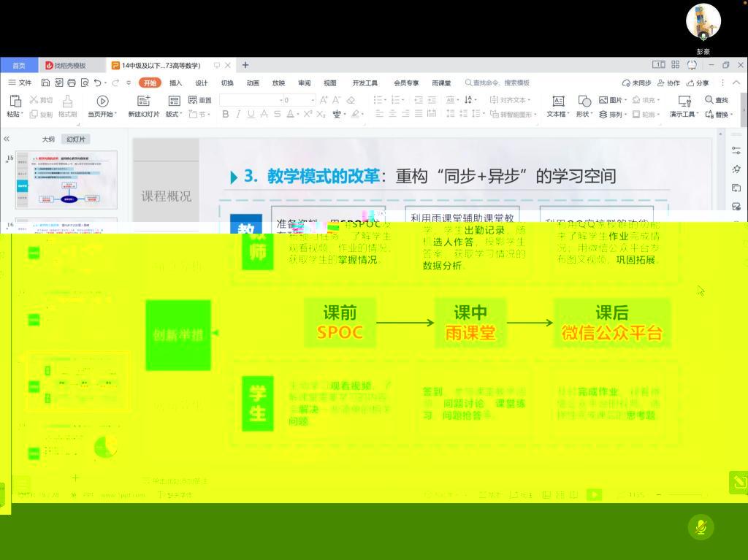Screen dimensions: 748x560
Task: Add a new document tab with plus
Action: coord(245,65)
